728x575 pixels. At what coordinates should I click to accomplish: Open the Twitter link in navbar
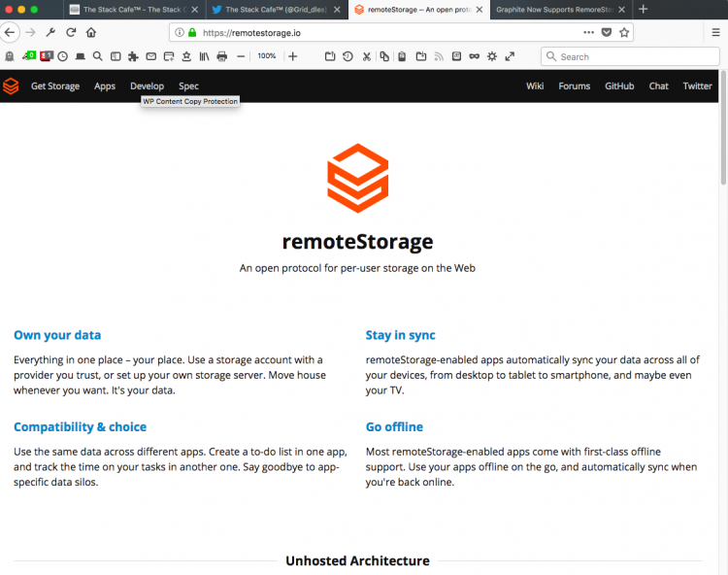[x=697, y=85]
